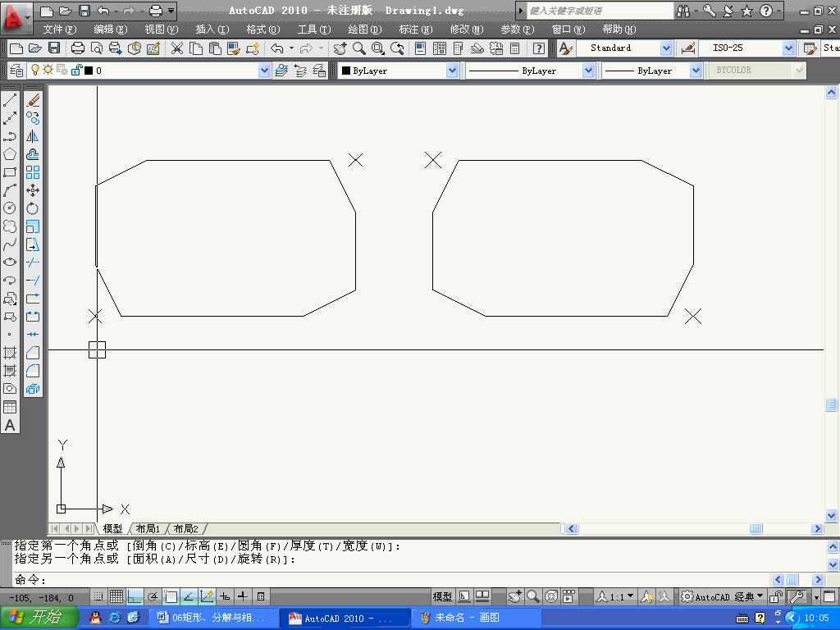840x630 pixels.
Task: Select the Ellipse draw tool
Action: point(10,262)
